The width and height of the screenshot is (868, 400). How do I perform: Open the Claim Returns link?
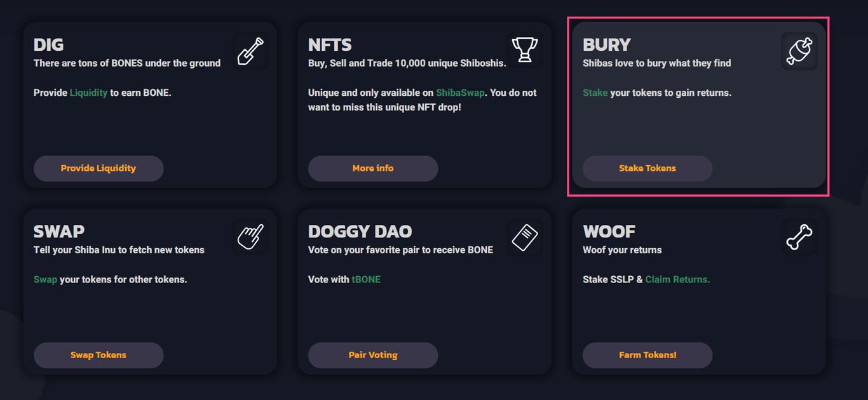coord(677,279)
